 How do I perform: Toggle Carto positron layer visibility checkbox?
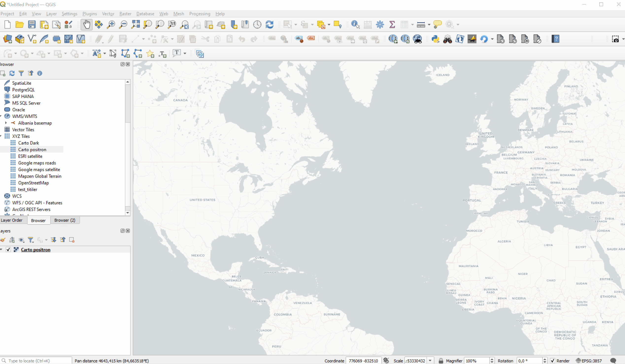[8, 250]
